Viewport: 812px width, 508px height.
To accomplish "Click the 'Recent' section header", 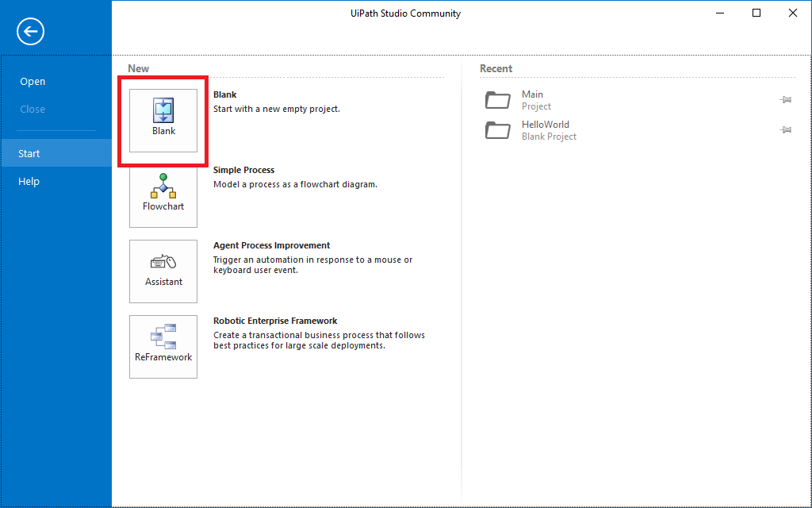I will point(496,68).
